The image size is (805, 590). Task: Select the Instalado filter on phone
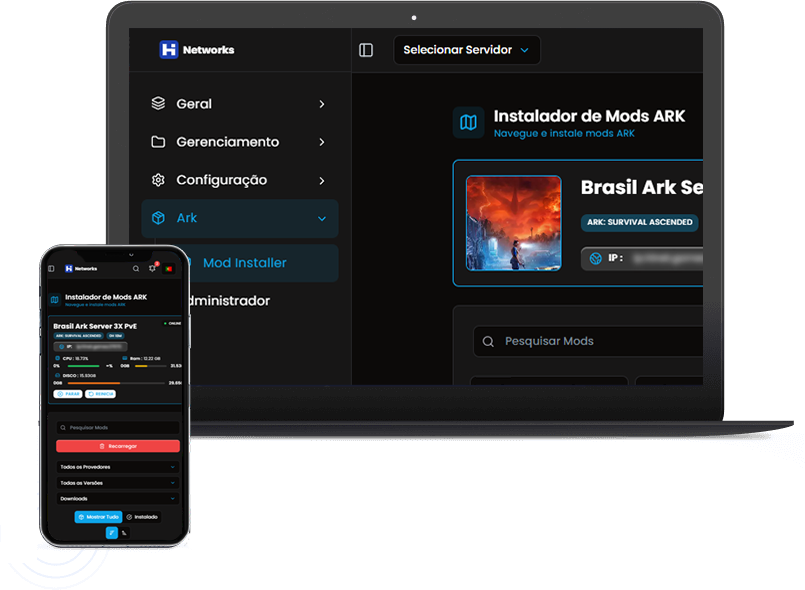pyautogui.click(x=143, y=517)
